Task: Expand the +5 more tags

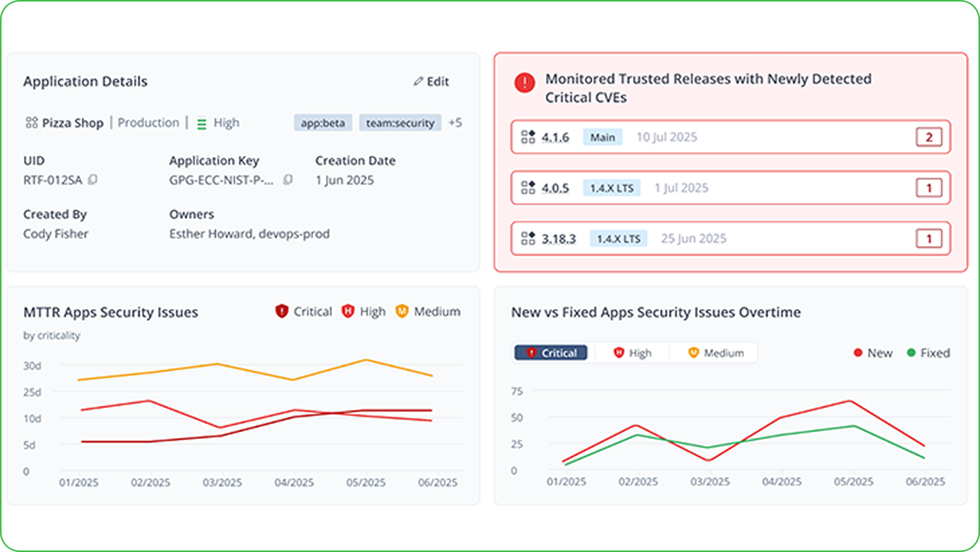Action: (x=455, y=123)
